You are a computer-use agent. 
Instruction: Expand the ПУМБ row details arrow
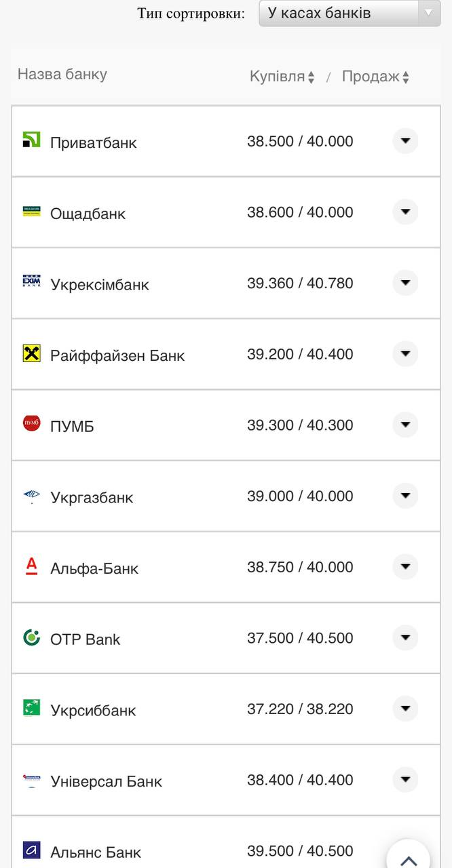[x=405, y=425]
